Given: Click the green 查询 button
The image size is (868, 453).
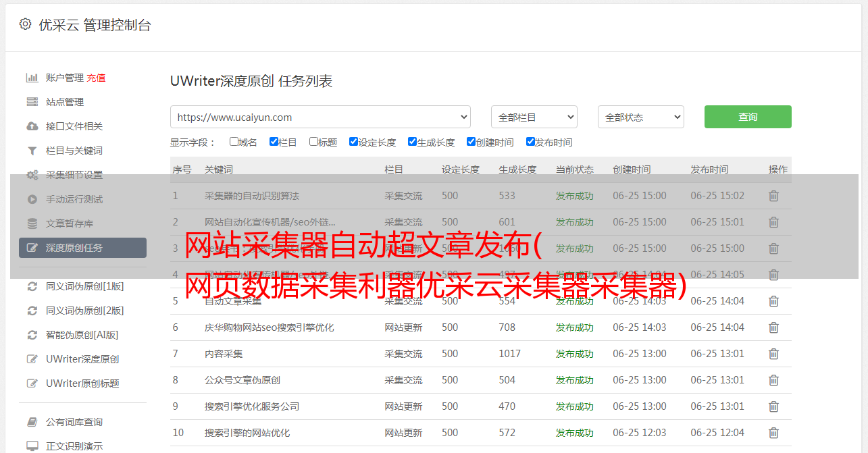Looking at the screenshot, I should click(x=747, y=117).
